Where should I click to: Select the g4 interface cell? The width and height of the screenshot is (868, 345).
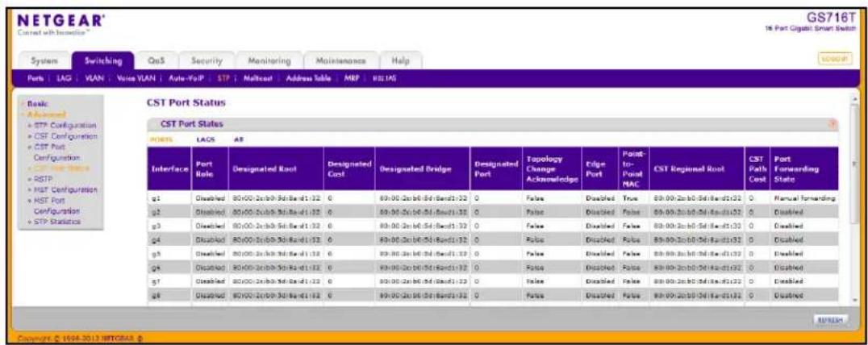(170, 240)
